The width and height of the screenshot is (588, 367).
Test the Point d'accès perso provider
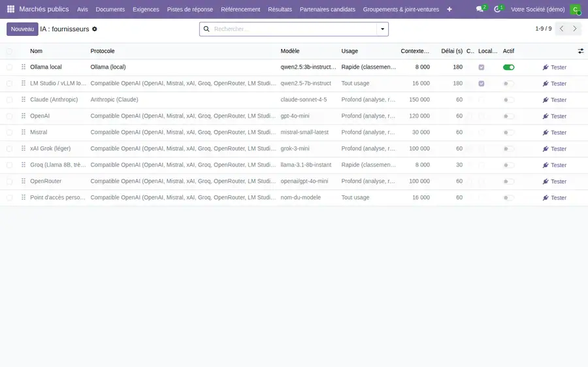pyautogui.click(x=554, y=198)
